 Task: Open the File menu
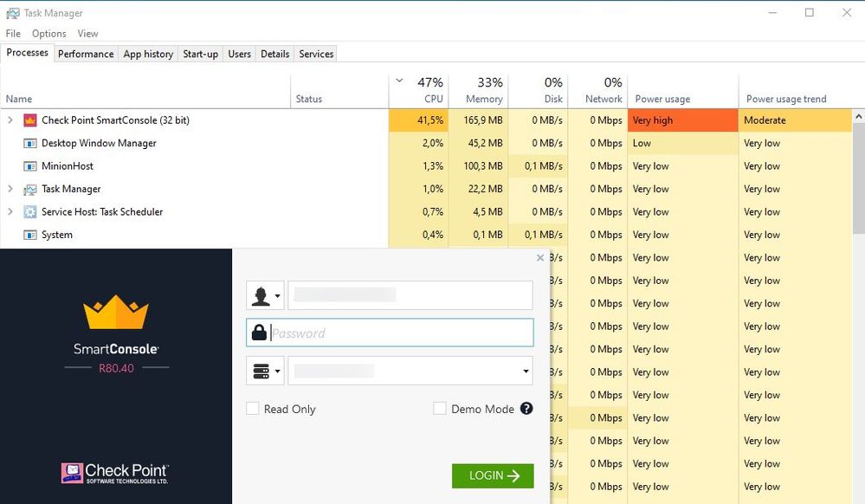point(13,34)
